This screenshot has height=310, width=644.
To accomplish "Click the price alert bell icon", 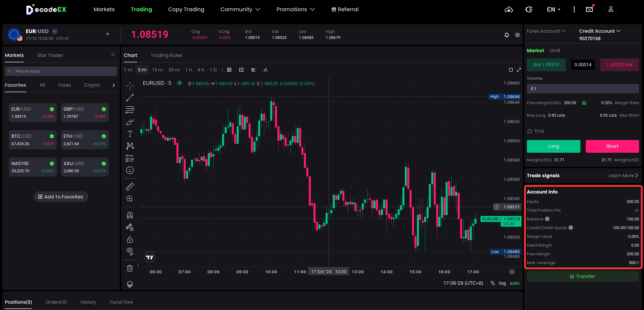I will point(507,35).
